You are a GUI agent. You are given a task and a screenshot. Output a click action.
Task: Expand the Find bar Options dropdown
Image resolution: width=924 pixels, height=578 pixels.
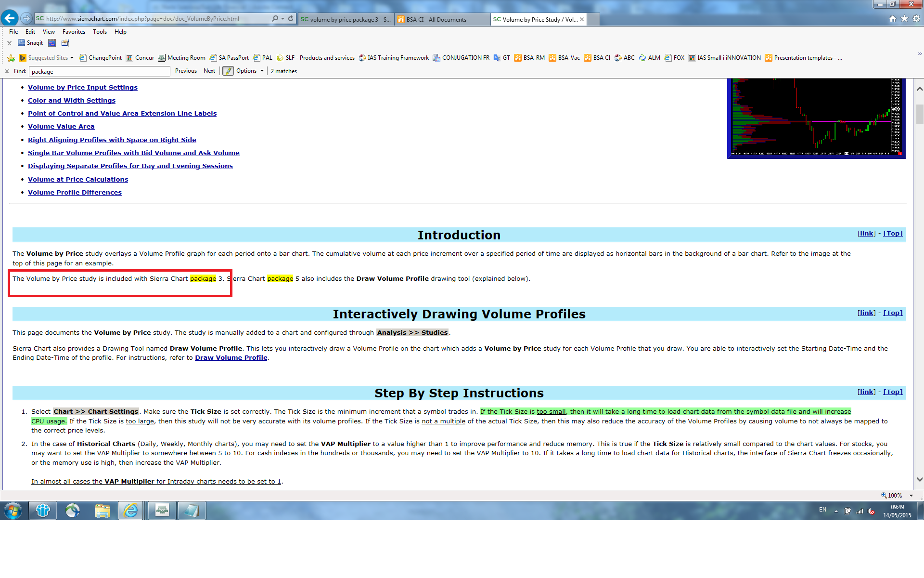pos(250,71)
